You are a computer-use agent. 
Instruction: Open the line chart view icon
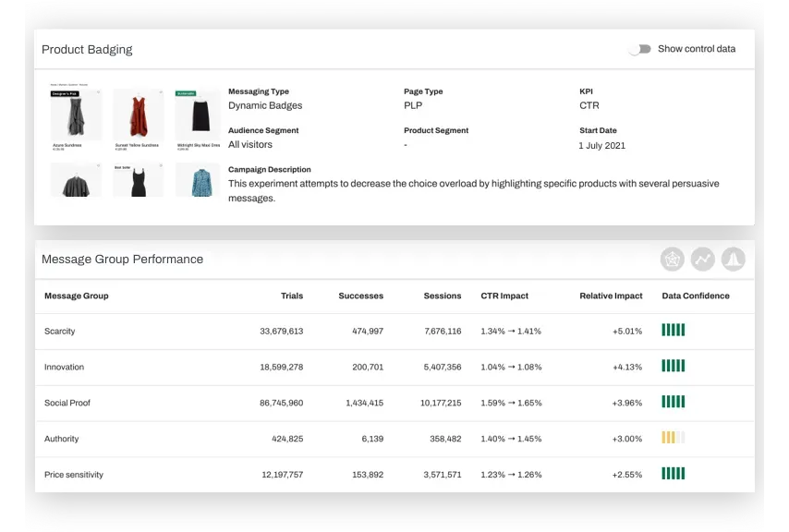(702, 260)
